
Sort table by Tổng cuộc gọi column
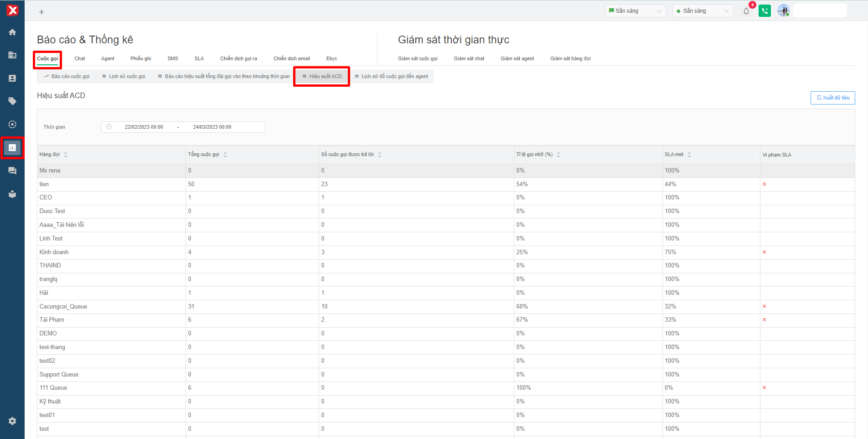225,155
